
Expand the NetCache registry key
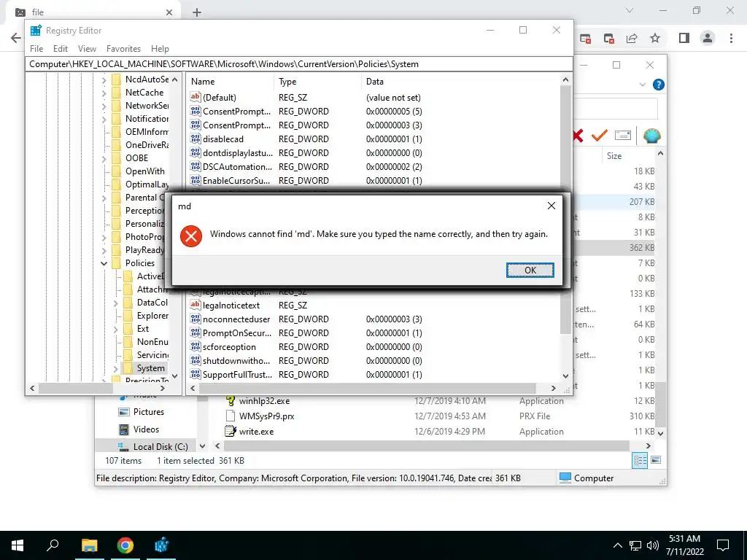click(x=104, y=93)
